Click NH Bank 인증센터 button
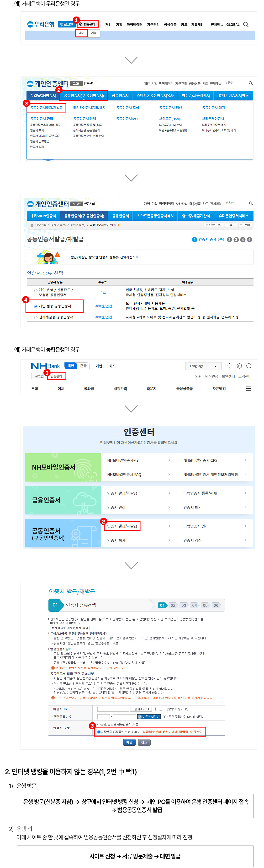Screen dimensions: 264x868 tap(56, 376)
